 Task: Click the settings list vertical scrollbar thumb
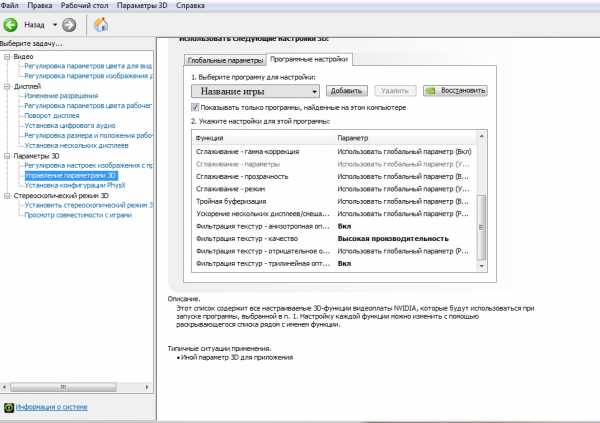tap(482, 227)
